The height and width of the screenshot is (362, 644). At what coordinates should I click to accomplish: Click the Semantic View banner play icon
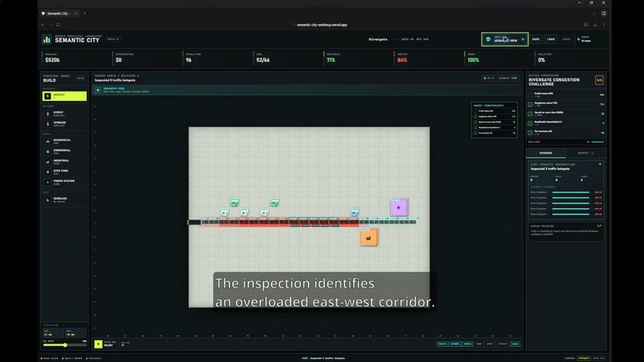click(97, 90)
